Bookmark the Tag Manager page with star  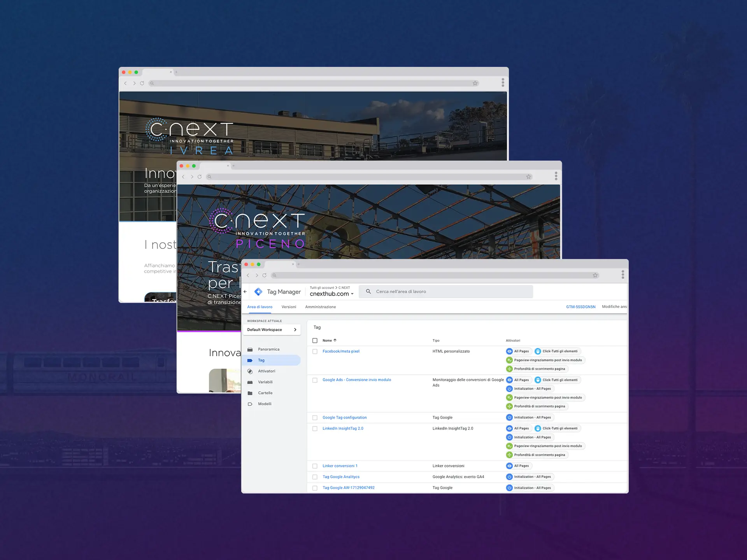(595, 275)
